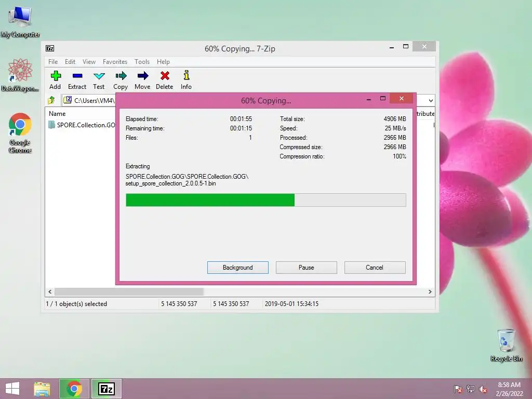Click Speed value 25 MB/s
Screen dimensions: 532x399
coord(395,128)
